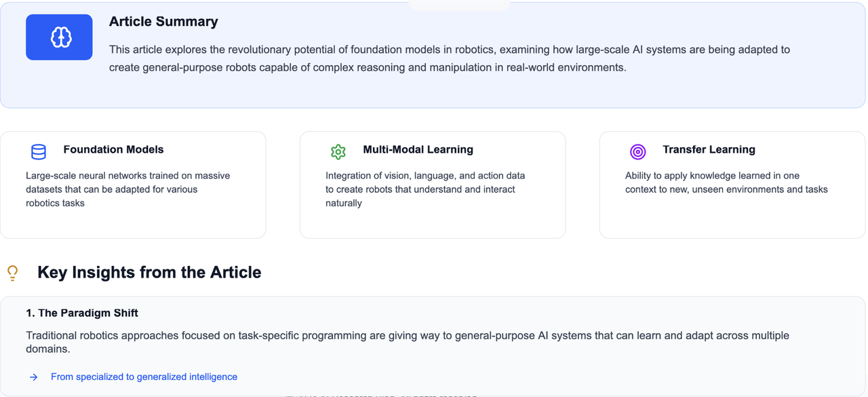Click the blue brain icon tile
The image size is (868, 397).
(59, 37)
